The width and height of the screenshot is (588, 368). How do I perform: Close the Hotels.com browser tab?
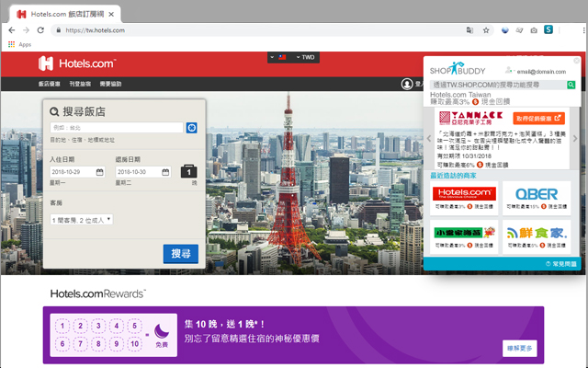pyautogui.click(x=111, y=15)
